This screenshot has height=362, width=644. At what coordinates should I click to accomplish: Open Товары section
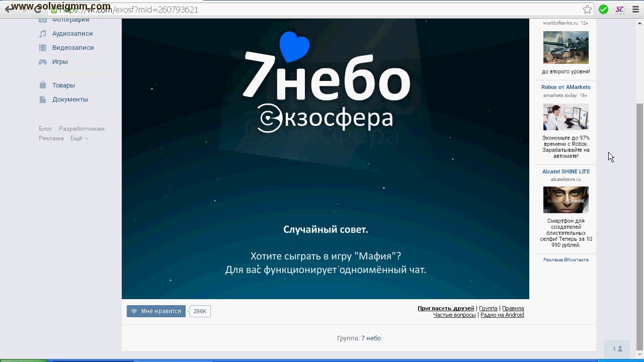click(x=63, y=85)
